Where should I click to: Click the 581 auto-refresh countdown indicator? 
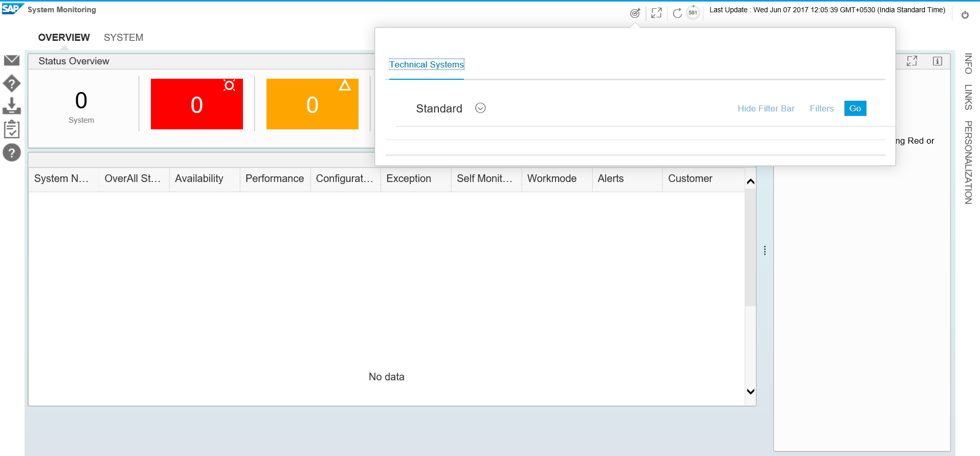[x=693, y=13]
